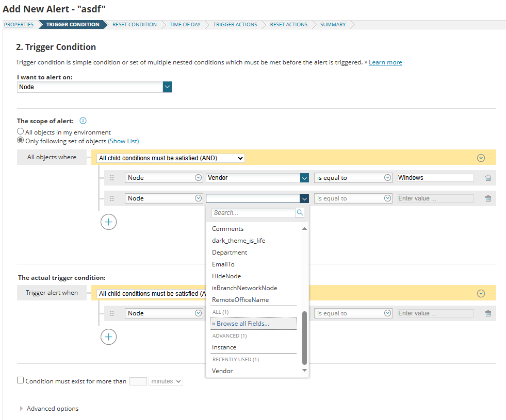Delete the Vendor equals Windows condition row

[488, 178]
